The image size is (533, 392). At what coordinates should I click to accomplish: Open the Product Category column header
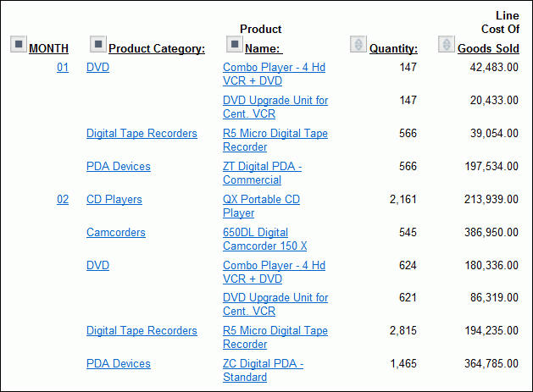[157, 49]
